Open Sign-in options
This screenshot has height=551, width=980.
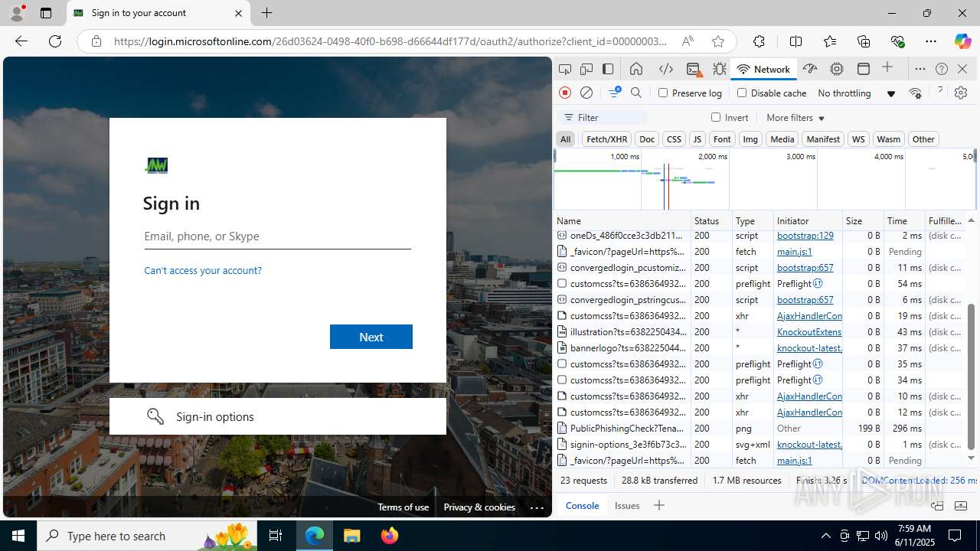pos(278,416)
